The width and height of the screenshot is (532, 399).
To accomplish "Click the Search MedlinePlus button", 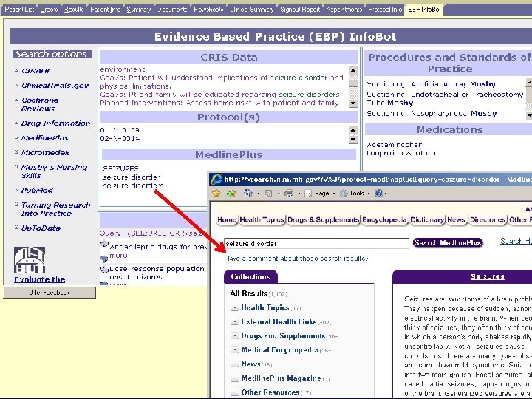I will [x=448, y=242].
